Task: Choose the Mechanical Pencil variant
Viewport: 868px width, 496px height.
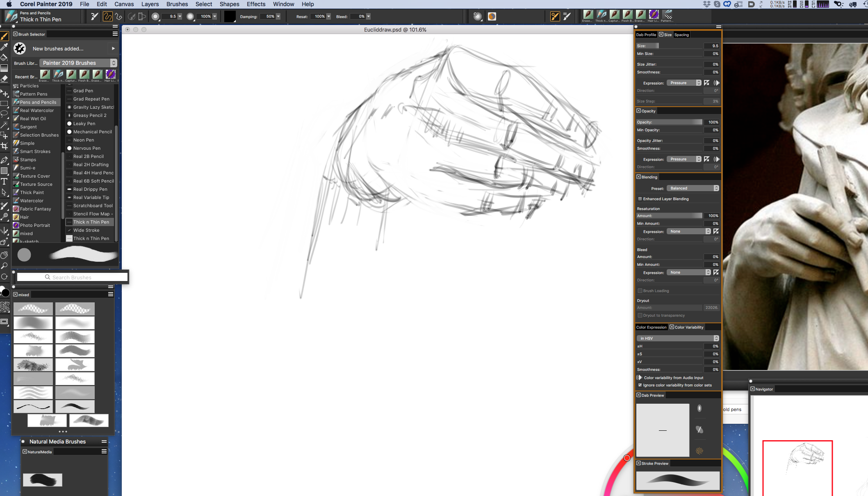Action: coord(90,132)
